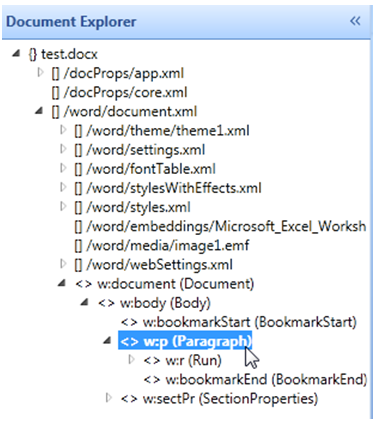Select the w:bookmarkEnd (BookmarkEnd) element

(x=255, y=380)
